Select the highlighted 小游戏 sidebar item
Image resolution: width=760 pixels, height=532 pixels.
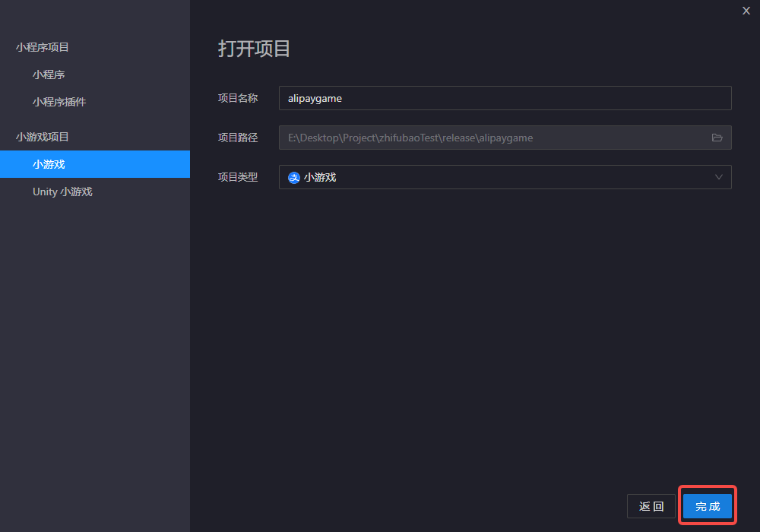click(49, 164)
